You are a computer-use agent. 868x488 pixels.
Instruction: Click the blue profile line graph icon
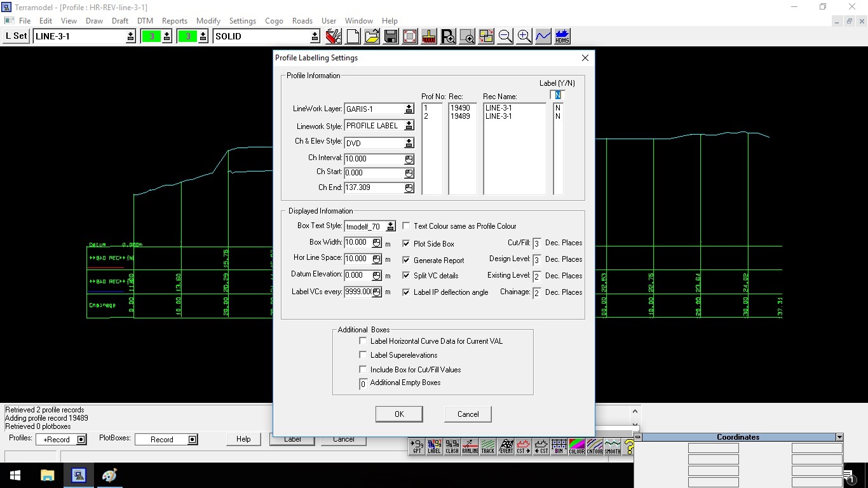[543, 36]
